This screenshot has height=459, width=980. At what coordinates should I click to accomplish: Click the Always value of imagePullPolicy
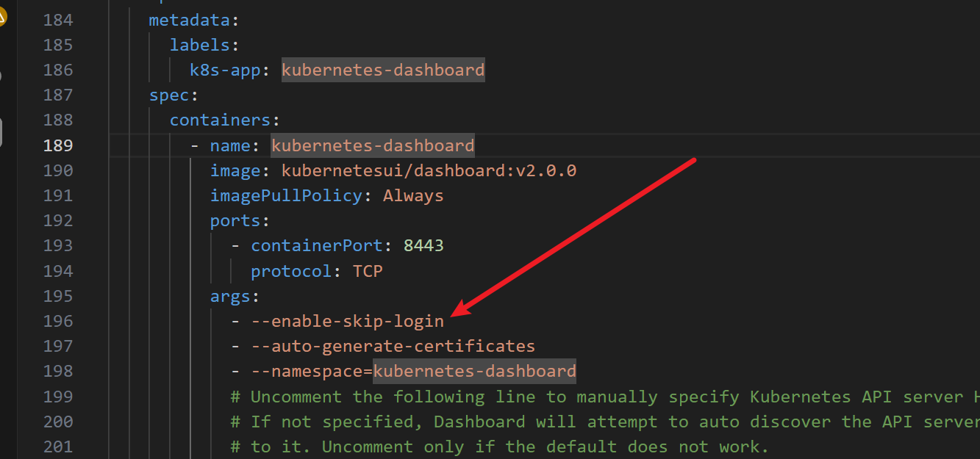[x=413, y=195]
